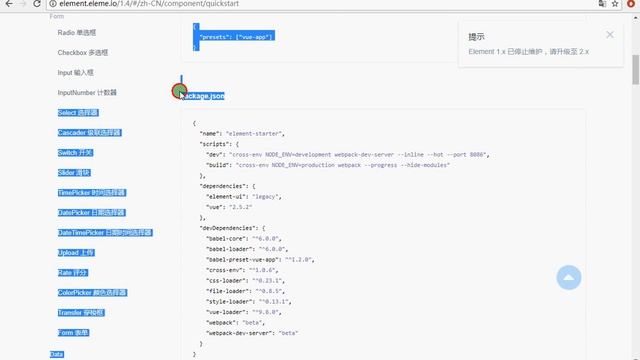Close the 提示 notification

click(x=610, y=35)
